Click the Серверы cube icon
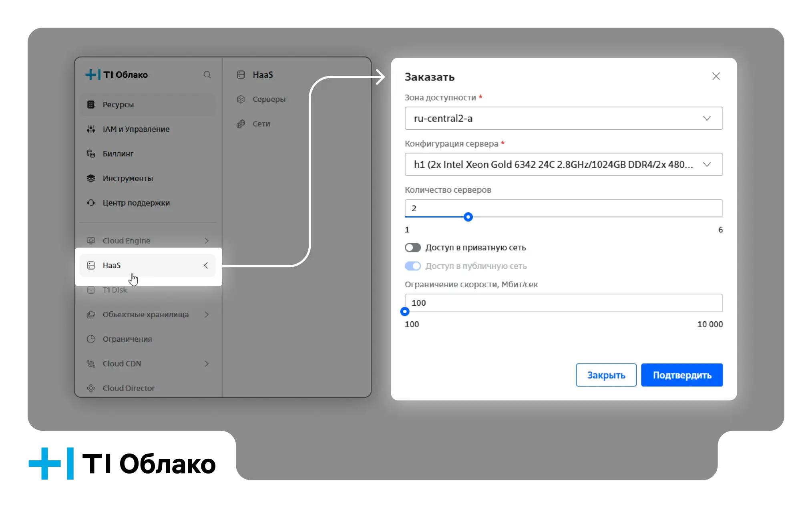This screenshot has height=508, width=812. click(241, 99)
